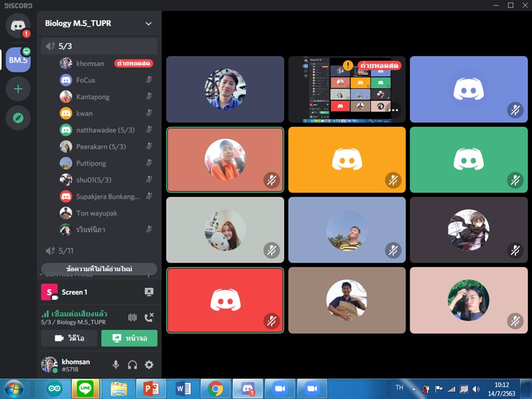Open the 5/11 voice channel

click(99, 250)
